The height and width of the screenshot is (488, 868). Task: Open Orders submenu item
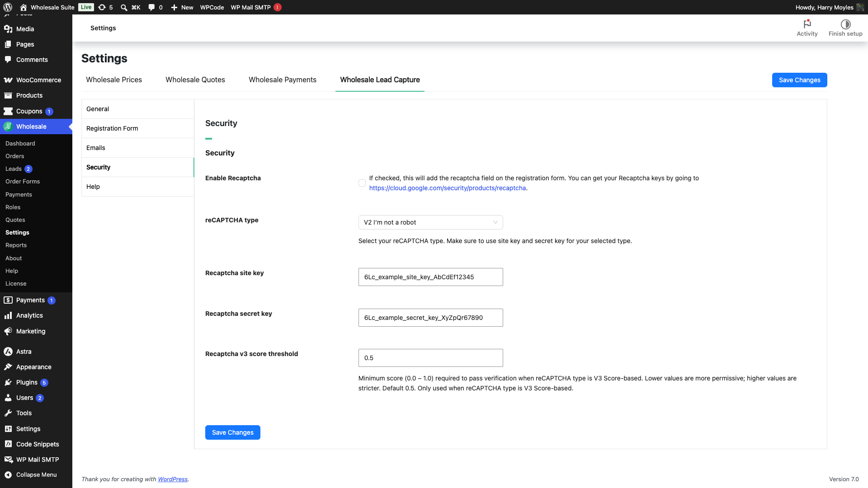click(x=15, y=156)
